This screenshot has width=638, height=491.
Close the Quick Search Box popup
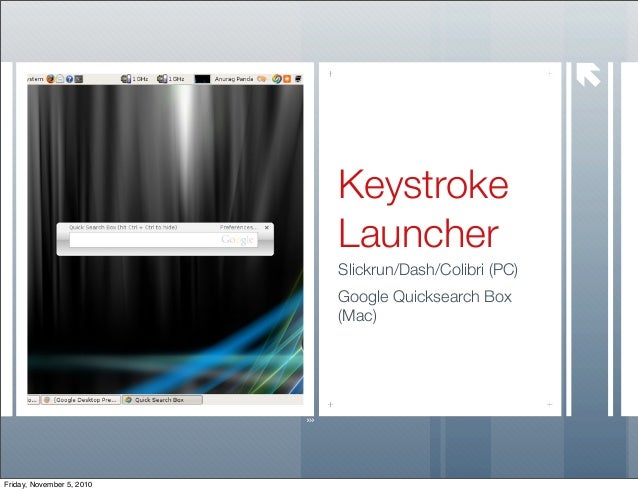(x=267, y=227)
